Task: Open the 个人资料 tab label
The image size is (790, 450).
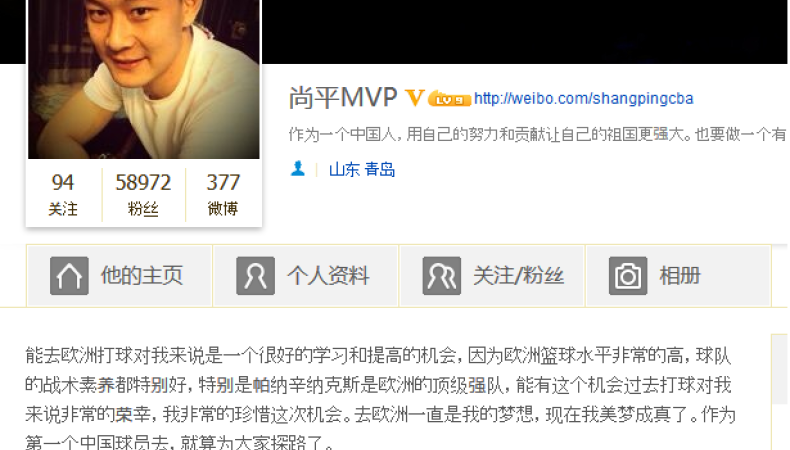Action: (x=328, y=276)
